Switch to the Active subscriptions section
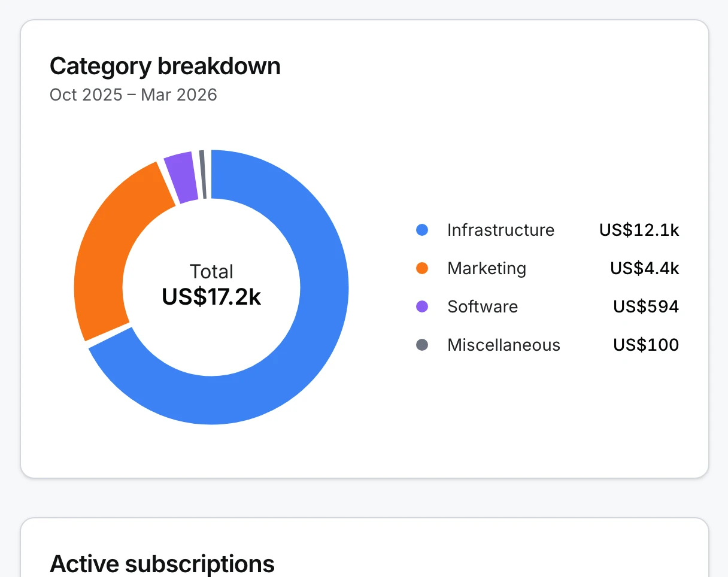 click(162, 563)
